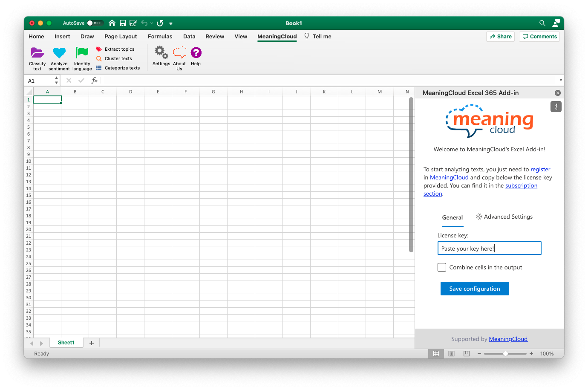Switch to Page Break Preview in status bar
588x390 pixels.
click(467, 353)
